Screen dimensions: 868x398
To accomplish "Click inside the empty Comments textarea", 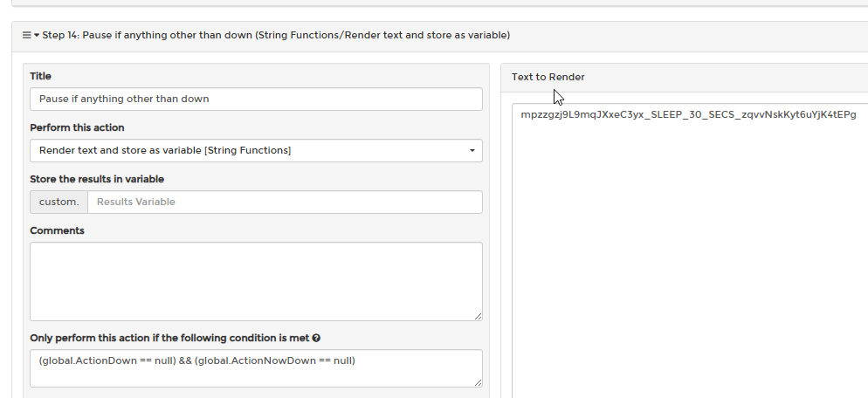I will coord(257,281).
